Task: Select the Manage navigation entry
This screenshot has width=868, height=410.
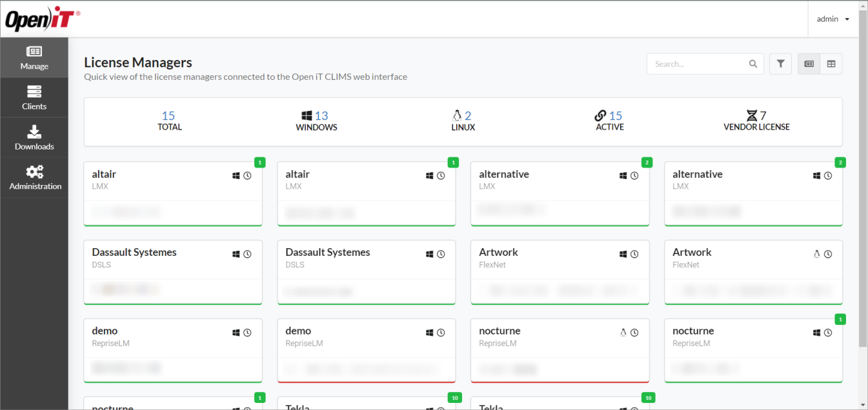Action: (34, 57)
